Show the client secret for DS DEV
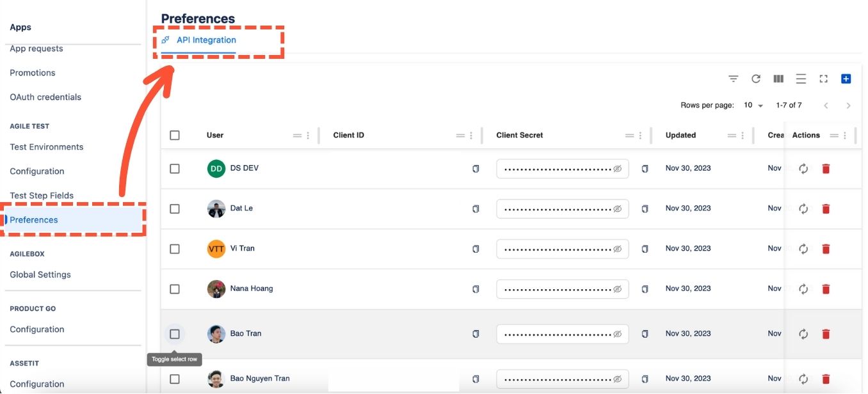The width and height of the screenshot is (868, 394). [x=618, y=169]
